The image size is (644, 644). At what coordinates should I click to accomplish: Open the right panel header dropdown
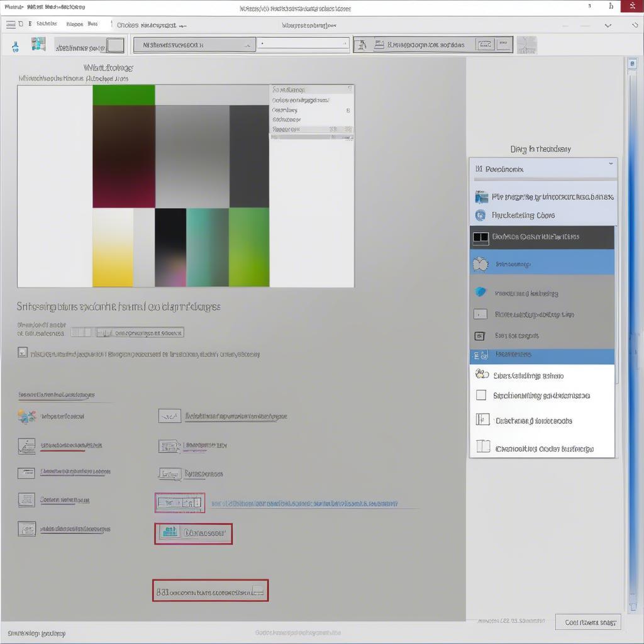(543, 169)
